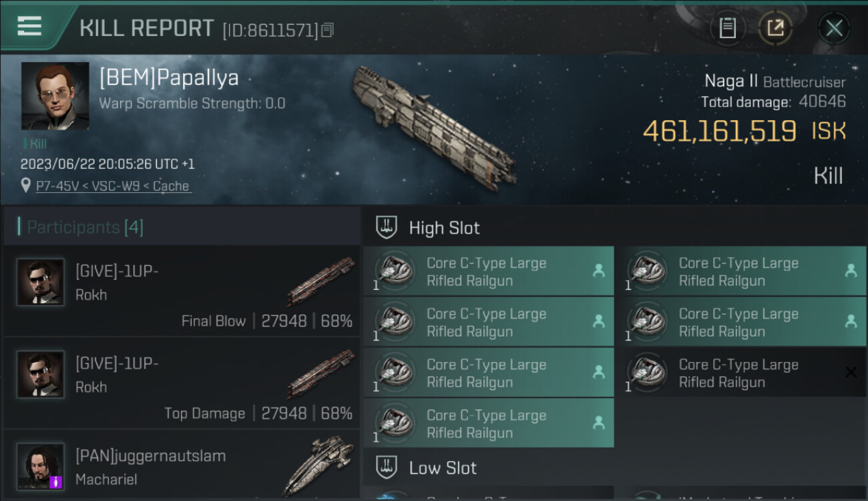Click the destroyed railgun with X mark
Image resolution: width=868 pixels, height=501 pixels.
pyautogui.click(x=746, y=373)
